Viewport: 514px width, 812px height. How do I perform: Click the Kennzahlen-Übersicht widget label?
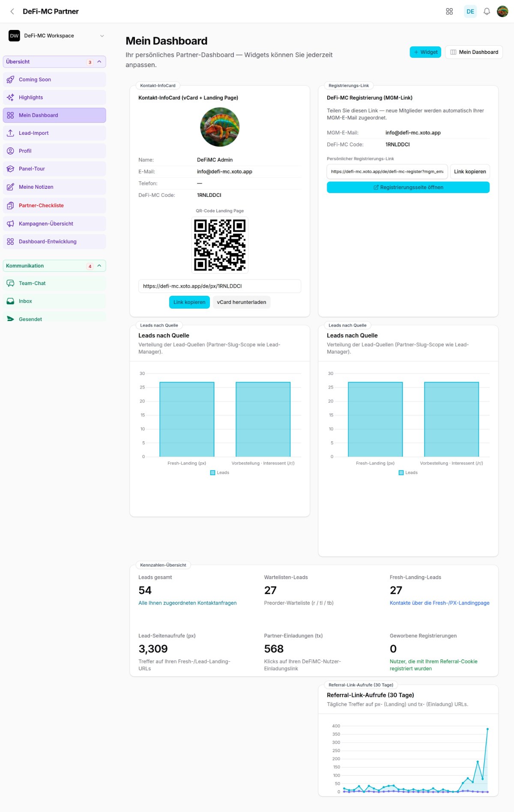163,565
